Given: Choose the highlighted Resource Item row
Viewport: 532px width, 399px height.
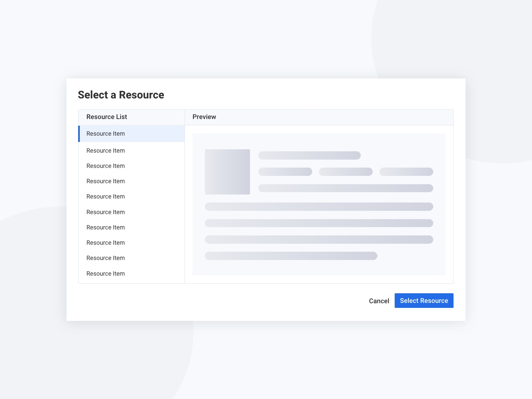Looking at the screenshot, I should coord(132,134).
